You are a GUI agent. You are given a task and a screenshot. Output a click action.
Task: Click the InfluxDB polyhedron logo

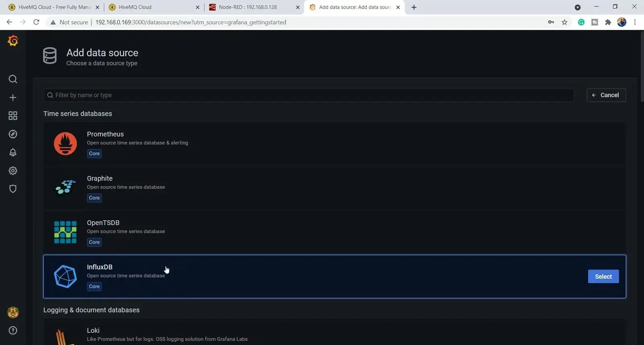coord(65,277)
